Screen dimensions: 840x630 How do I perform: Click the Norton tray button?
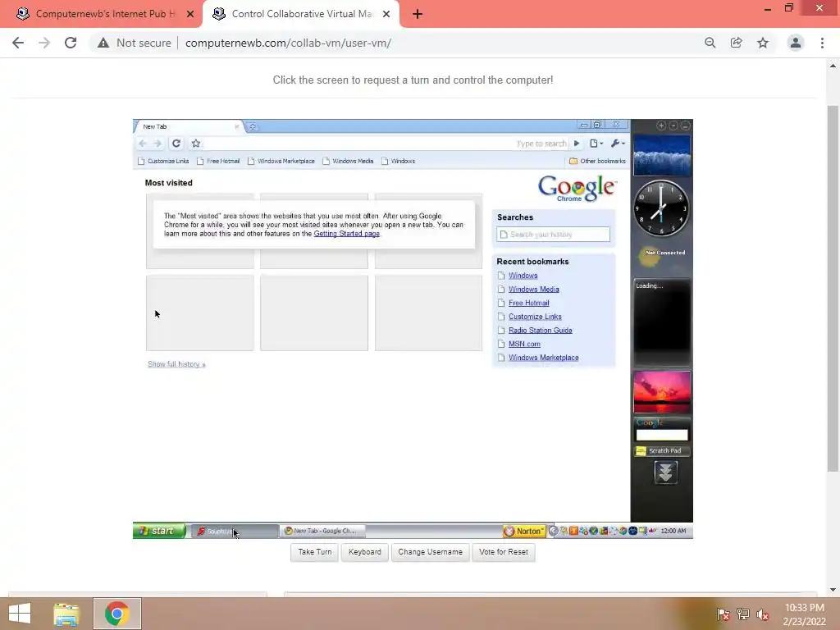(524, 531)
